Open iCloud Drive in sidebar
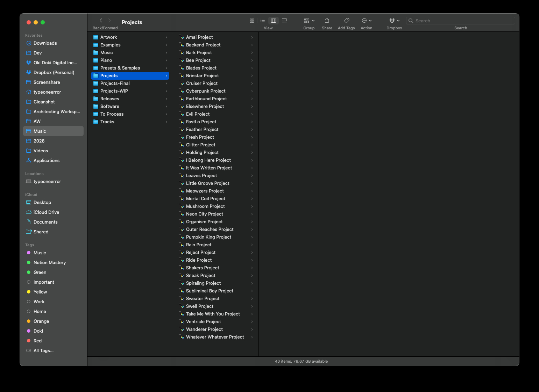Image resolution: width=539 pixels, height=392 pixels. click(x=46, y=212)
